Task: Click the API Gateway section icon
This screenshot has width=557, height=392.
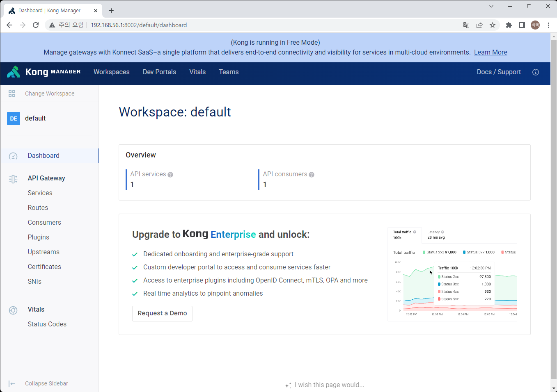Action: coord(13,179)
